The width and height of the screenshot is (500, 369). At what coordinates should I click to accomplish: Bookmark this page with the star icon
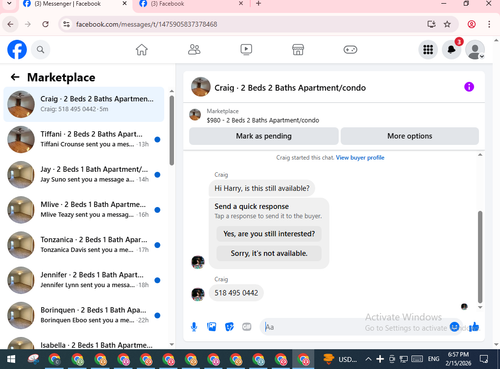pyautogui.click(x=447, y=24)
